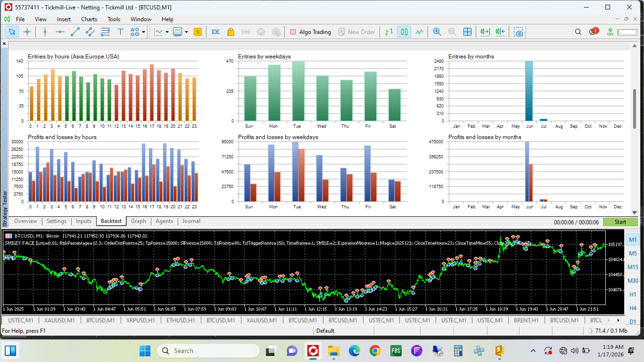Enable line chart display mode
Screen dimensions: 644x362
420,32
